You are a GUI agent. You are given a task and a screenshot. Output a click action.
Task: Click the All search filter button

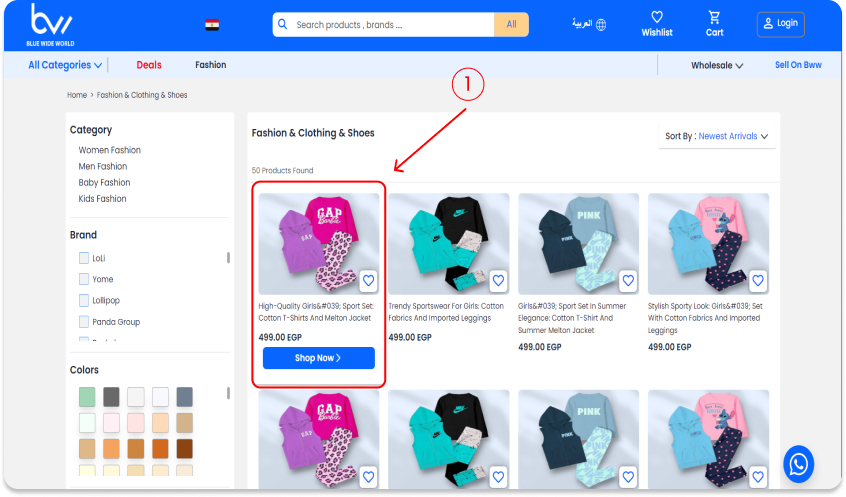click(x=511, y=24)
